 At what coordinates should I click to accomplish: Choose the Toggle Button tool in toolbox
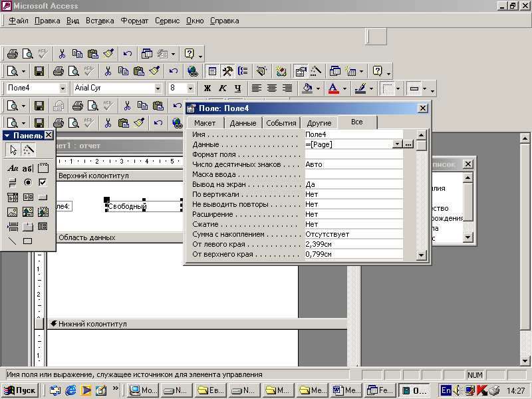coord(13,183)
